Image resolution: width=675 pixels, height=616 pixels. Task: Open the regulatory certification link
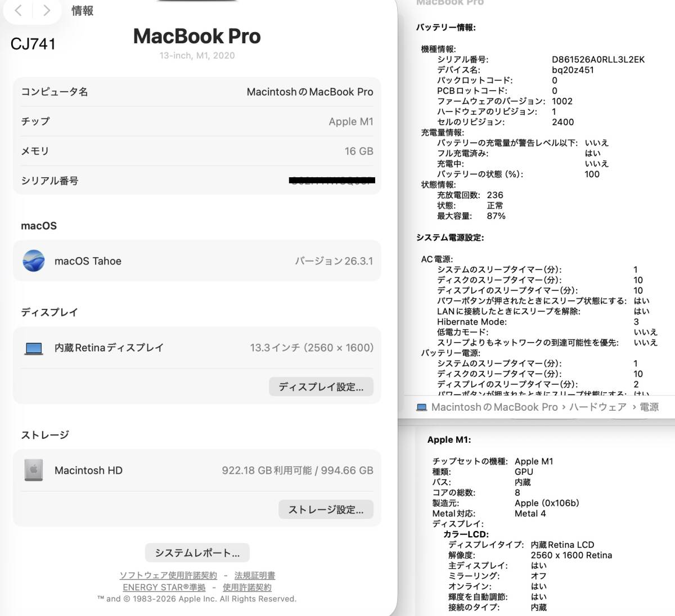[255, 575]
